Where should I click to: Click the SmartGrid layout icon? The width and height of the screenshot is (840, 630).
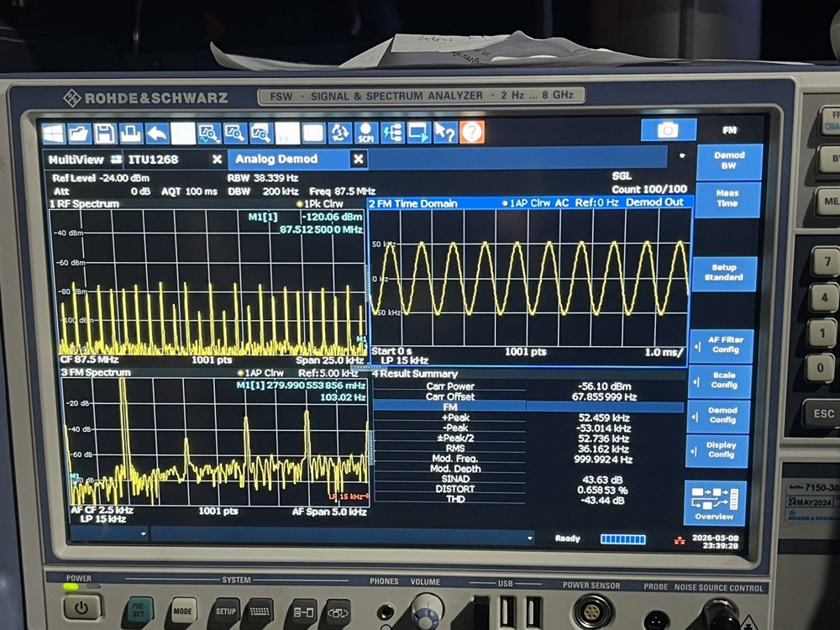[x=313, y=134]
